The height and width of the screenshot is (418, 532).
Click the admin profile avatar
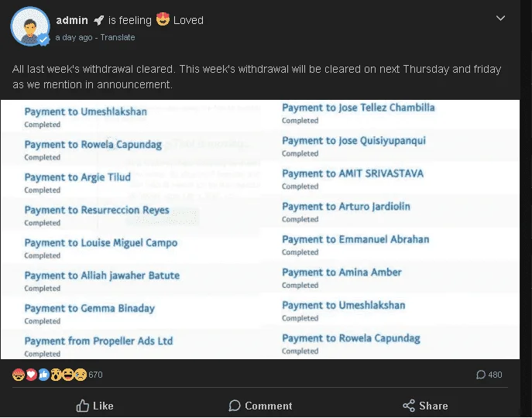(x=30, y=26)
